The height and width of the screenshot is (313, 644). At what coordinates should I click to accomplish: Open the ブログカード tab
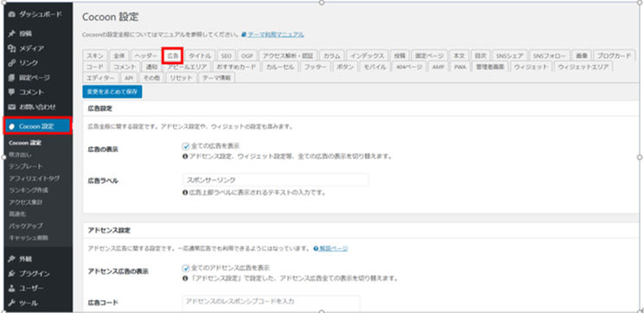click(614, 56)
